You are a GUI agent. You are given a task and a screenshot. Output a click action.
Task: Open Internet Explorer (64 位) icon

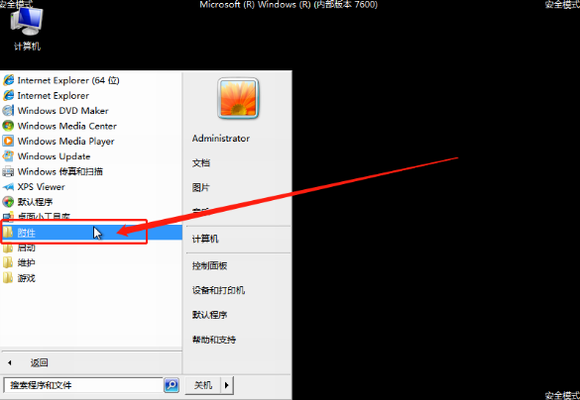tap(8, 80)
